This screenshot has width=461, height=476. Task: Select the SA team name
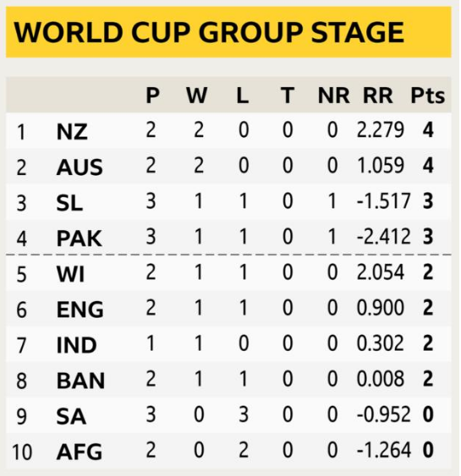coord(71,416)
